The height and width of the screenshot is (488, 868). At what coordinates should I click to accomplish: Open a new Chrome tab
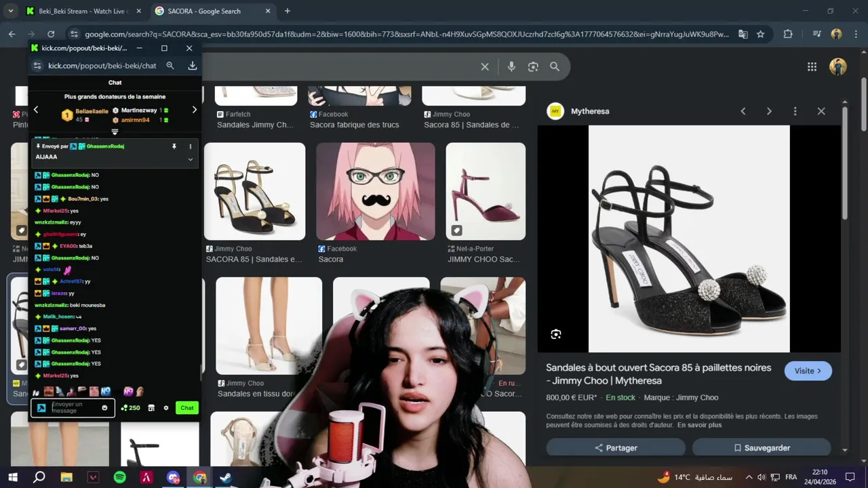288,11
